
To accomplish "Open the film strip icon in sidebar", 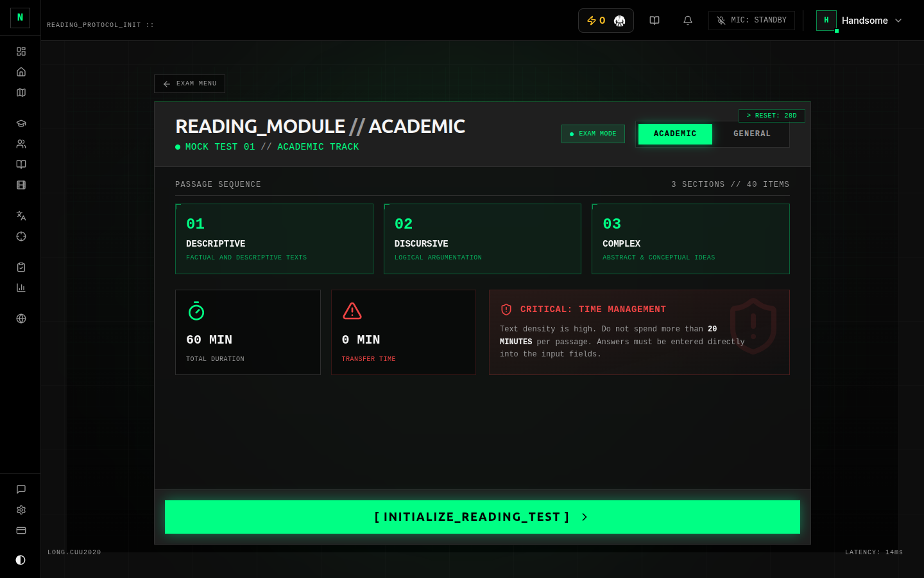I will pos(21,185).
